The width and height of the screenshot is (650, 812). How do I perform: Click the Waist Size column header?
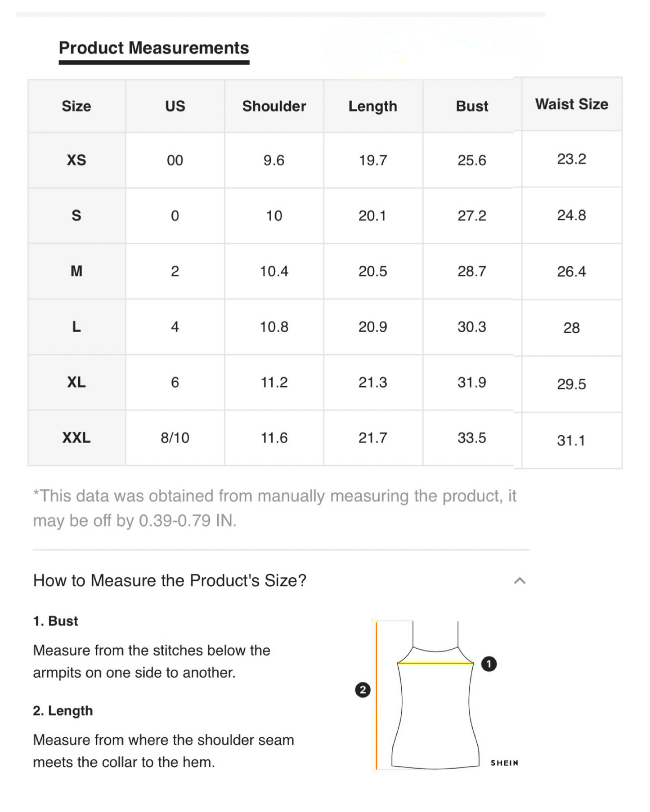tap(571, 104)
